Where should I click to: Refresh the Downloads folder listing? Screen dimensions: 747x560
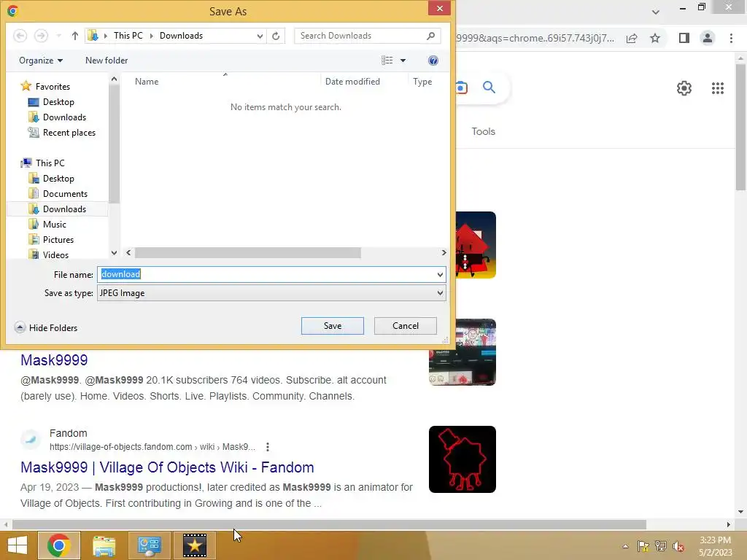(276, 36)
